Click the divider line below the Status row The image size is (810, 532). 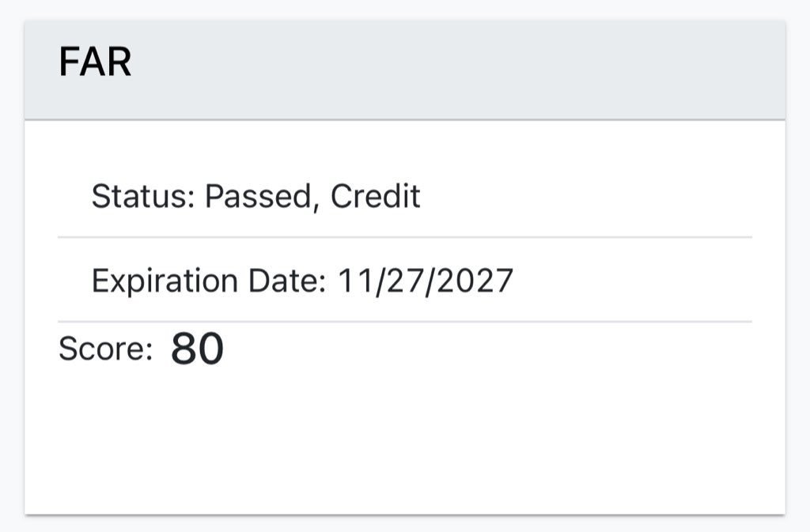click(405, 236)
